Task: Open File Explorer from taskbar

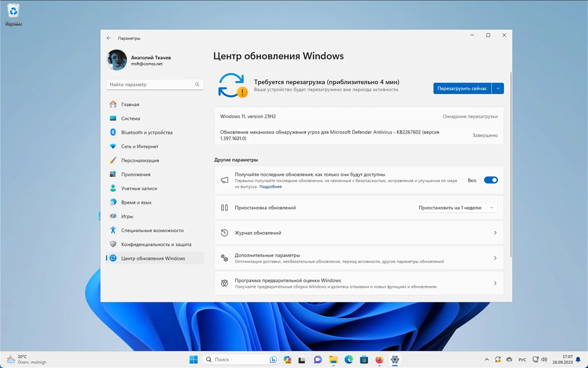Action: tap(333, 360)
